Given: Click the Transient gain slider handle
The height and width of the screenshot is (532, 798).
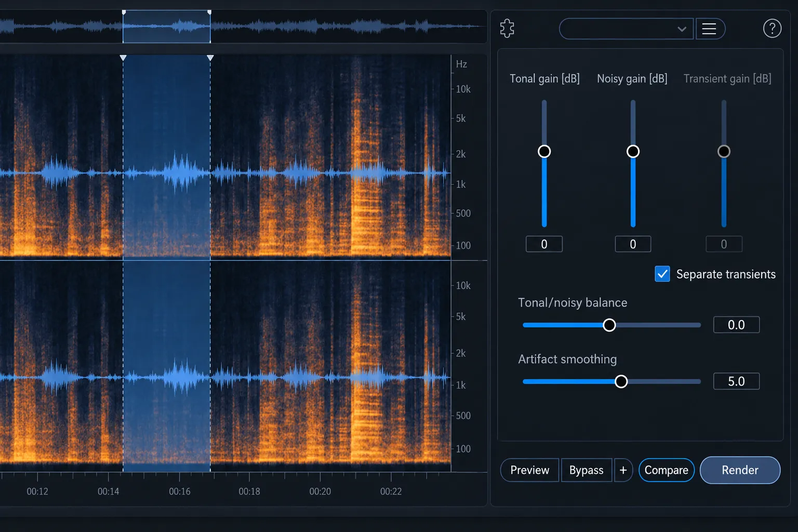Looking at the screenshot, I should point(724,151).
